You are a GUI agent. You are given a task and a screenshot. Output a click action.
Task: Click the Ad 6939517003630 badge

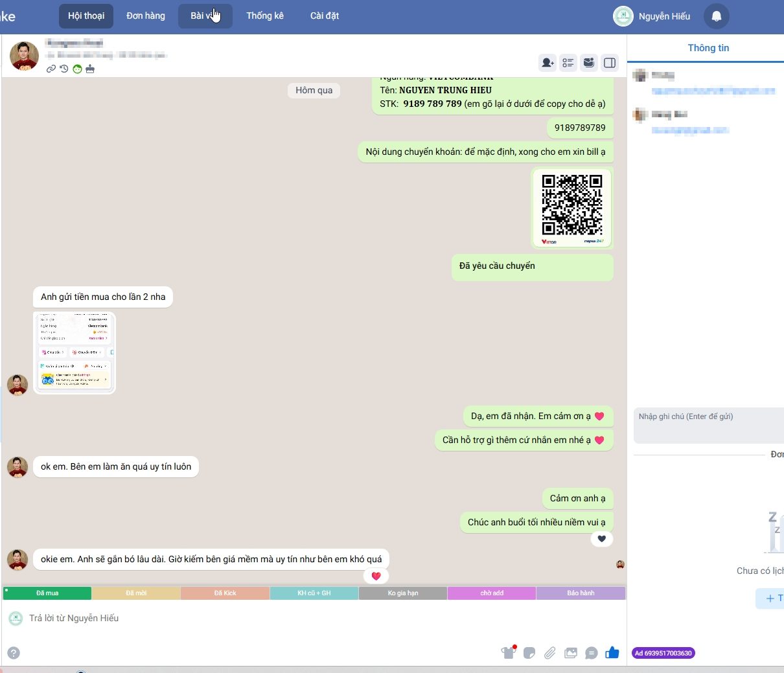[663, 653]
